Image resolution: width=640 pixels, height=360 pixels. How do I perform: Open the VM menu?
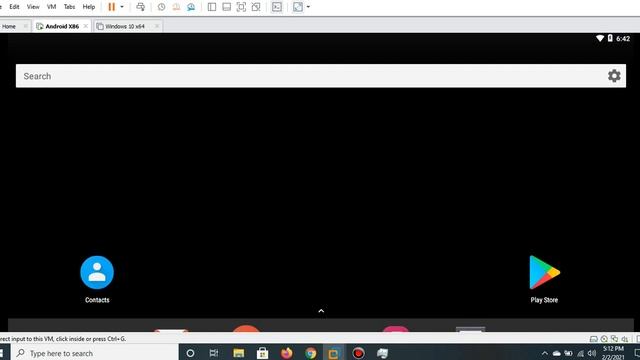pyautogui.click(x=51, y=7)
